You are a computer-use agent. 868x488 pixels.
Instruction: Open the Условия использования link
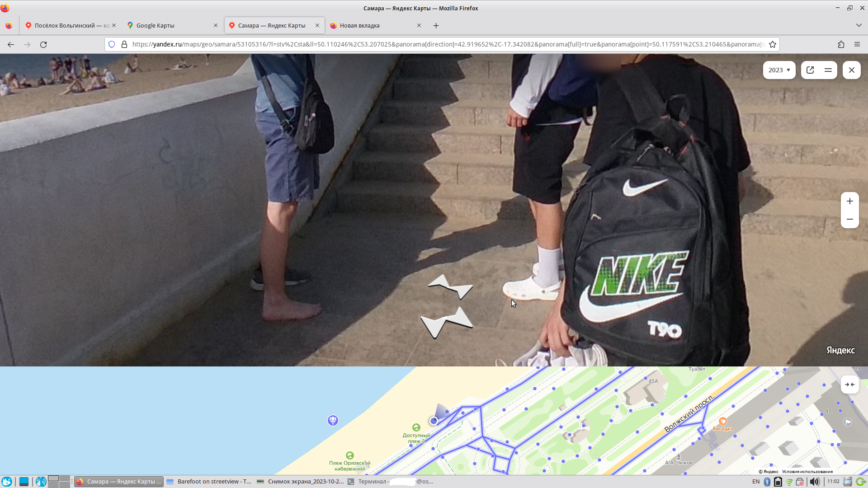(x=807, y=472)
